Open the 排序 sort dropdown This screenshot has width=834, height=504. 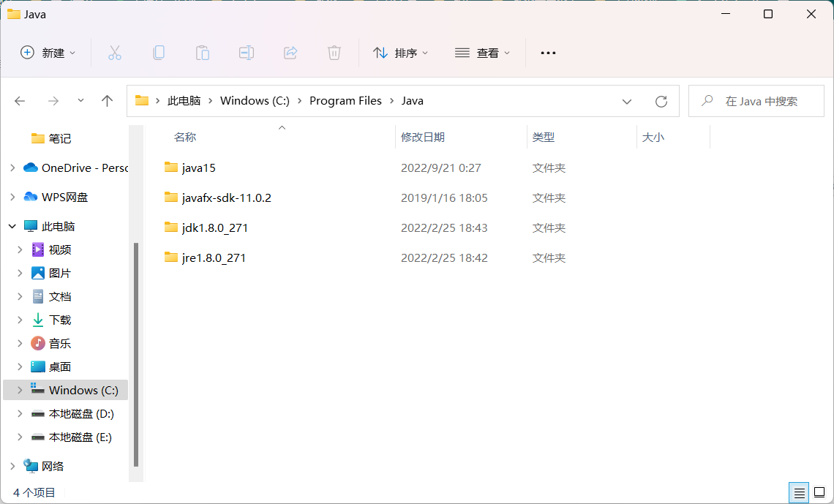pyautogui.click(x=400, y=53)
